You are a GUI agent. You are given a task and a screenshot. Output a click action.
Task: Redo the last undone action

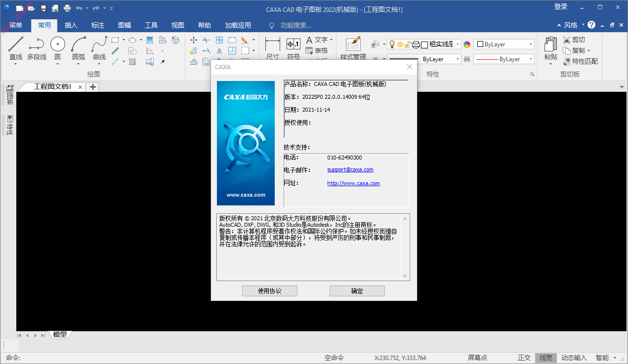click(96, 8)
